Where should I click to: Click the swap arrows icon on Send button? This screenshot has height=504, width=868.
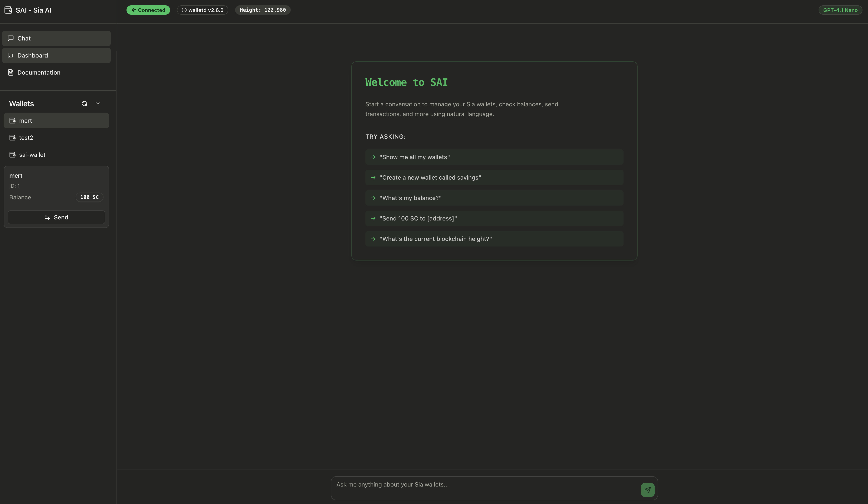[x=47, y=217]
